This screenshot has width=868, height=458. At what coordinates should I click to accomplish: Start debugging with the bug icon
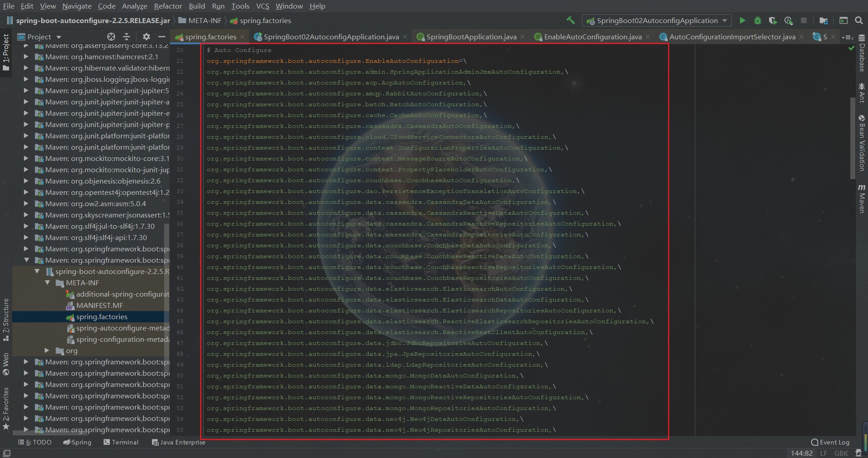tap(758, 20)
